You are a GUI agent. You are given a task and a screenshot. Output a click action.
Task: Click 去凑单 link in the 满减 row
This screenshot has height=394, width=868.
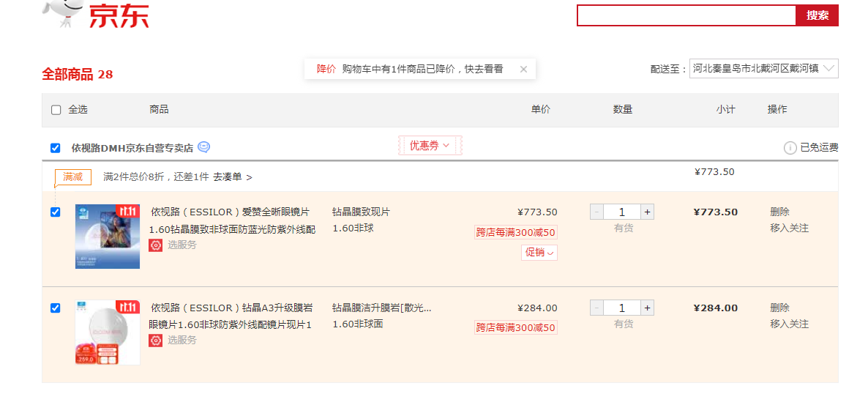[233, 176]
